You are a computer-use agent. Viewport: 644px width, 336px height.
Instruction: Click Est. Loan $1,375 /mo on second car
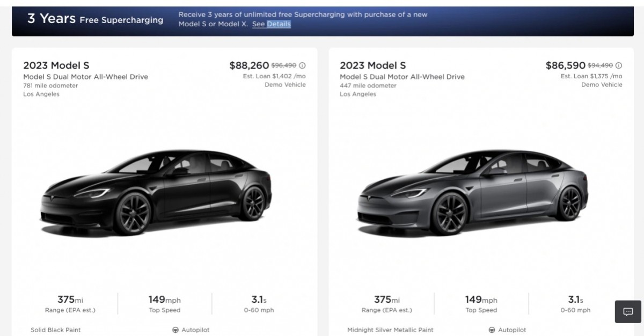coord(591,76)
